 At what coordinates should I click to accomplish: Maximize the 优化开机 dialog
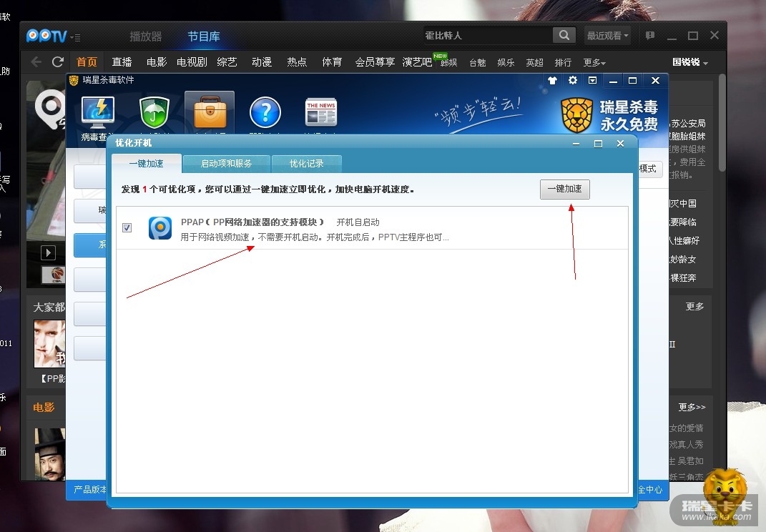(598, 143)
